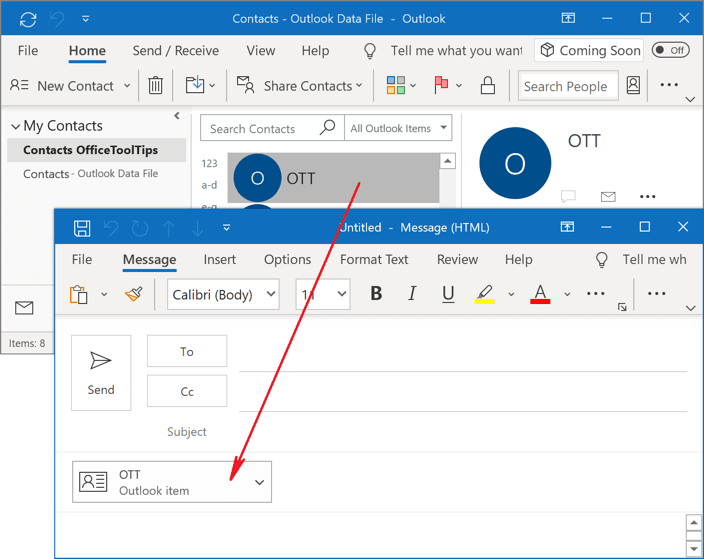Open Options tab
The image size is (704, 559).
(287, 260)
